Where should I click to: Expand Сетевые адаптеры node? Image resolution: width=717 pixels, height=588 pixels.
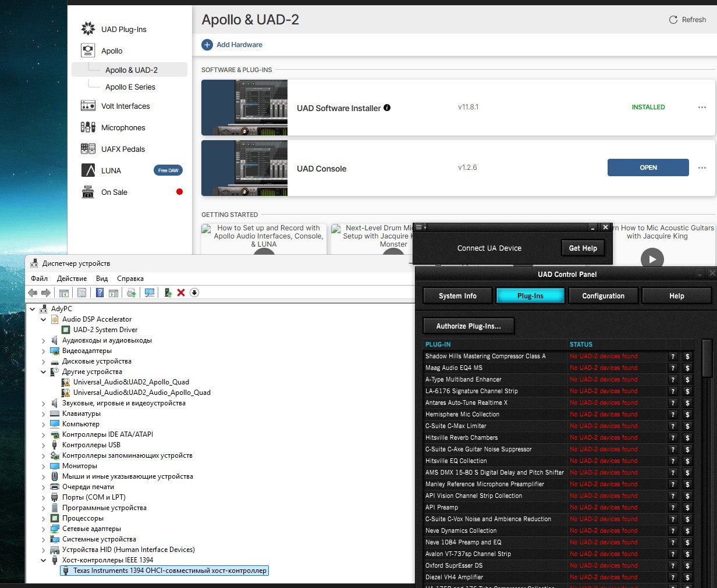(44, 529)
